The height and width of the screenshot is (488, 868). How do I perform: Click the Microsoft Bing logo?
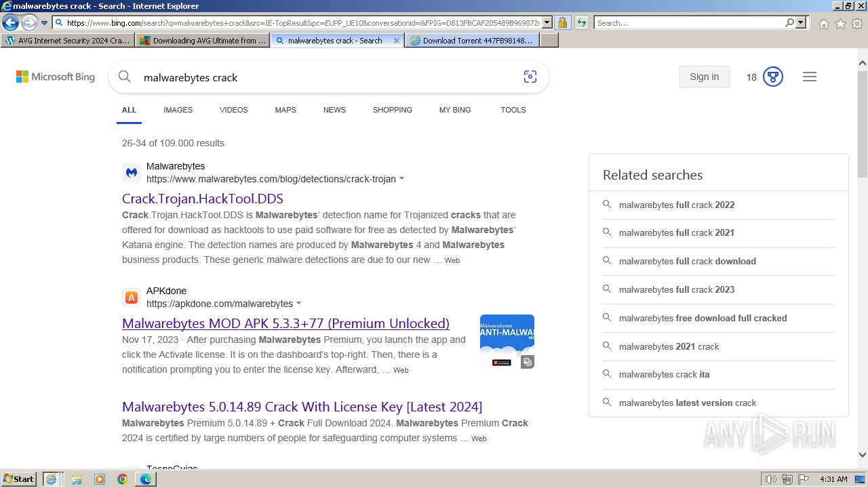pyautogui.click(x=56, y=77)
